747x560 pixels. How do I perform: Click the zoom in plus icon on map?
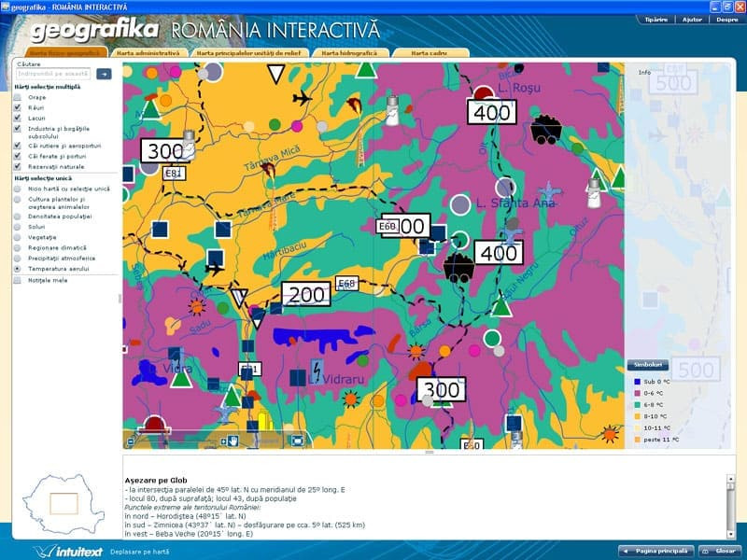coord(224,441)
